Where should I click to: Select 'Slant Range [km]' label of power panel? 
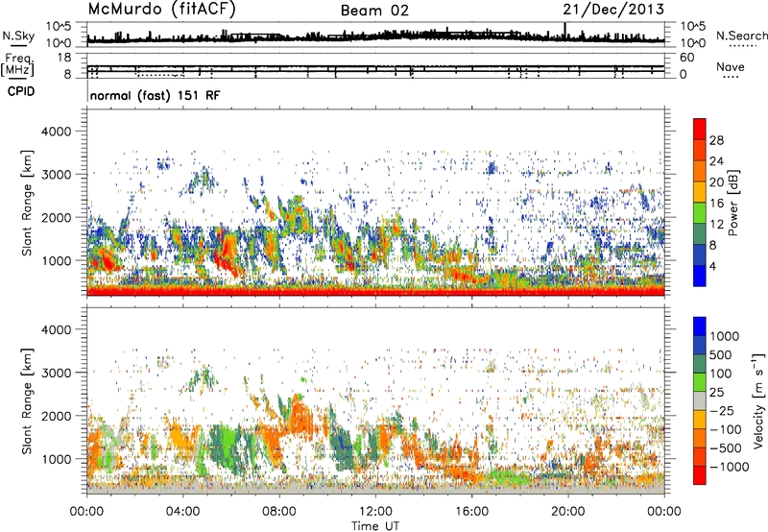point(27,203)
